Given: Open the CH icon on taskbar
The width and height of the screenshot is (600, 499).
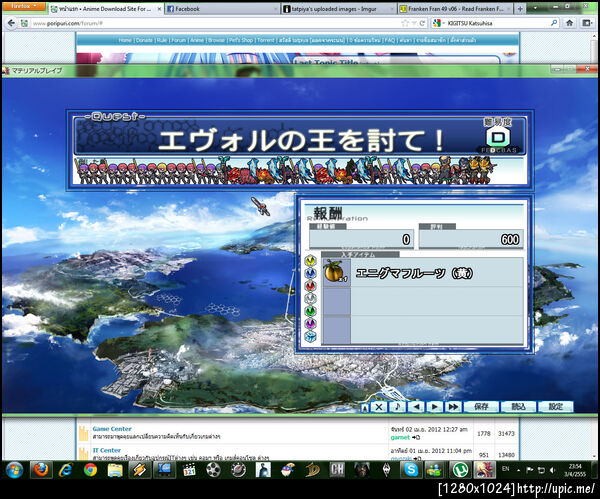Looking at the screenshot, I should (x=337, y=470).
